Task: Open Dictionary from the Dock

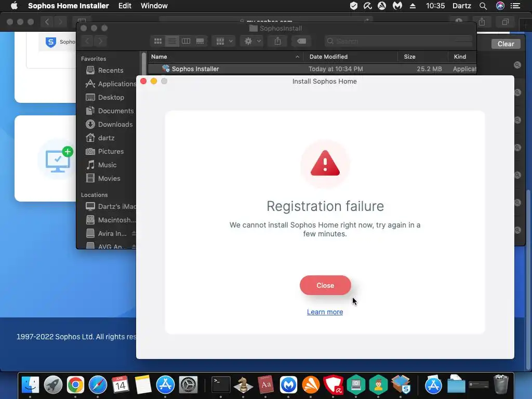Action: pyautogui.click(x=265, y=385)
